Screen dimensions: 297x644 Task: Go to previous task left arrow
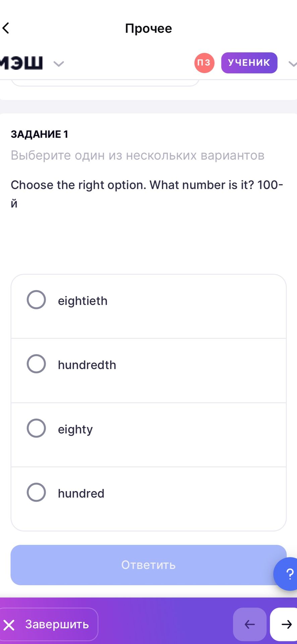coord(250,624)
